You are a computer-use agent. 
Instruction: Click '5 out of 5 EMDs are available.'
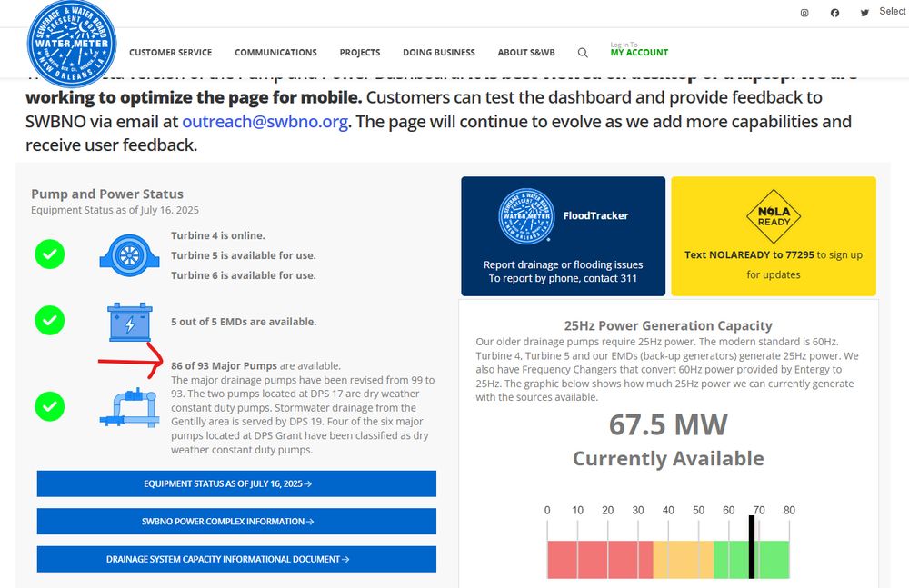point(244,322)
